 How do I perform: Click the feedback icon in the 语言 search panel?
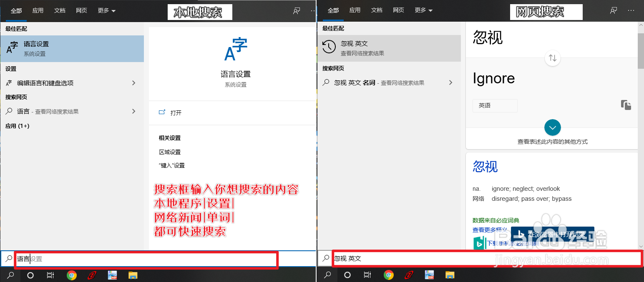coord(297,11)
